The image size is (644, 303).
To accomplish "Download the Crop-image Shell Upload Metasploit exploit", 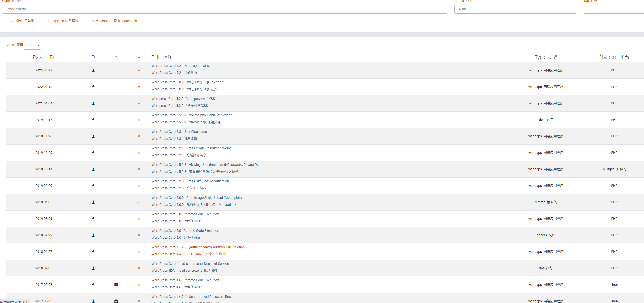I will [x=93, y=202].
